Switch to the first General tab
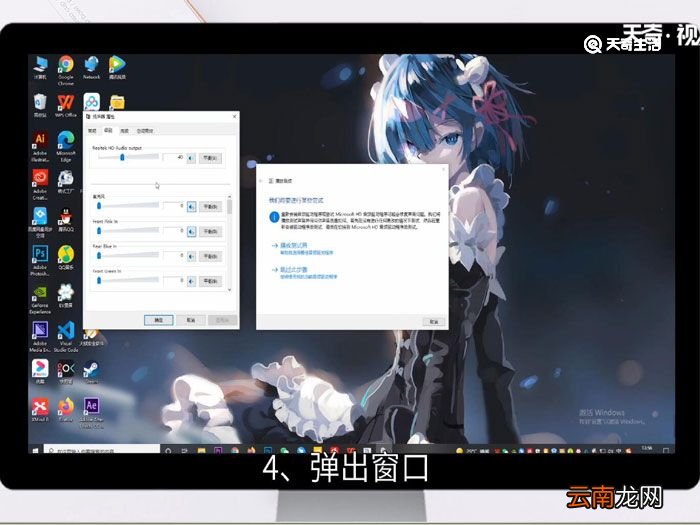The image size is (700, 525). click(92, 131)
